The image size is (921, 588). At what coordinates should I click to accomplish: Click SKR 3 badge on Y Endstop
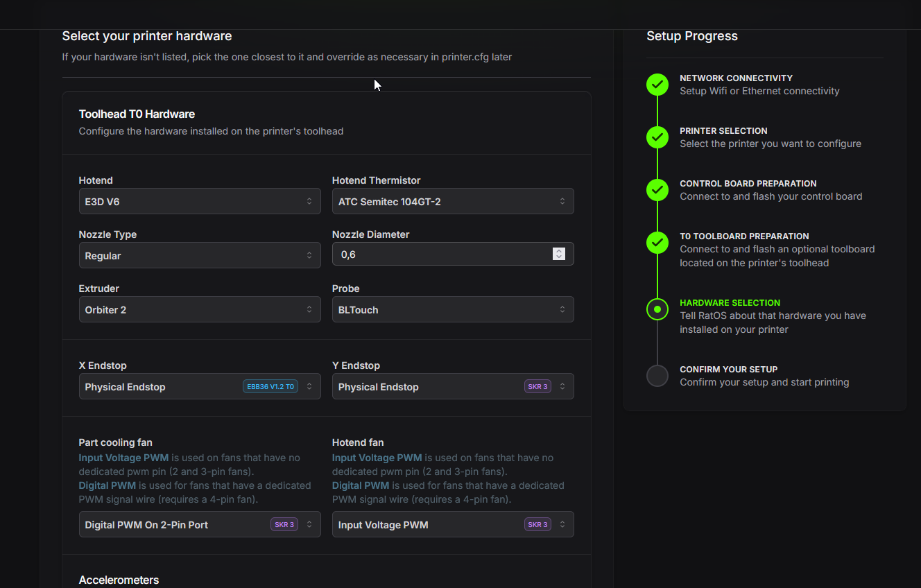click(x=537, y=387)
